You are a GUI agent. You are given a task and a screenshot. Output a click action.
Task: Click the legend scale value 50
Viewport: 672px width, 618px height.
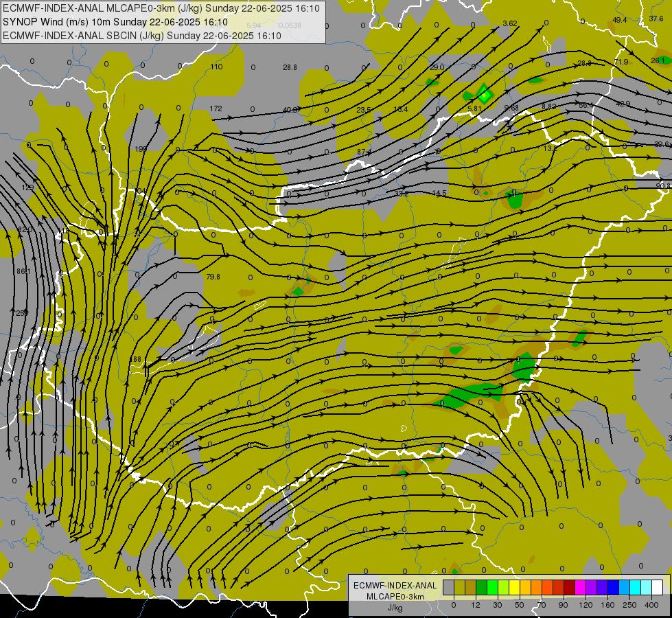coord(519,605)
